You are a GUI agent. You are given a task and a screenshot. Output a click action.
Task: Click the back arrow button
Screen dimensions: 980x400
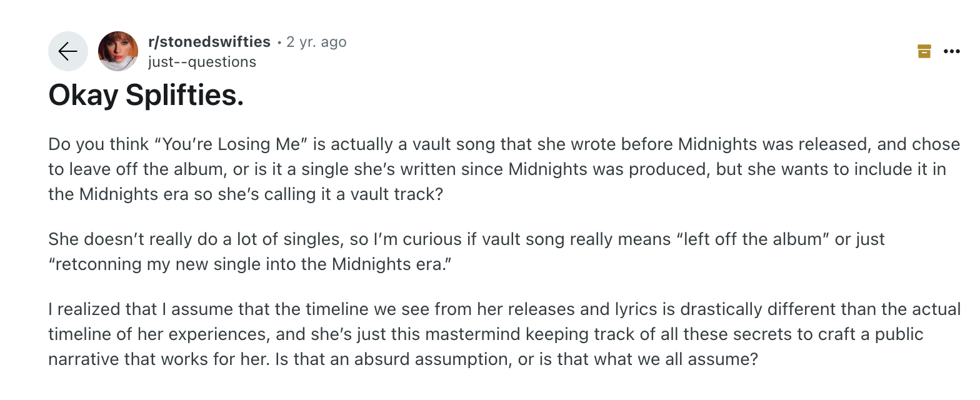[x=67, y=51]
